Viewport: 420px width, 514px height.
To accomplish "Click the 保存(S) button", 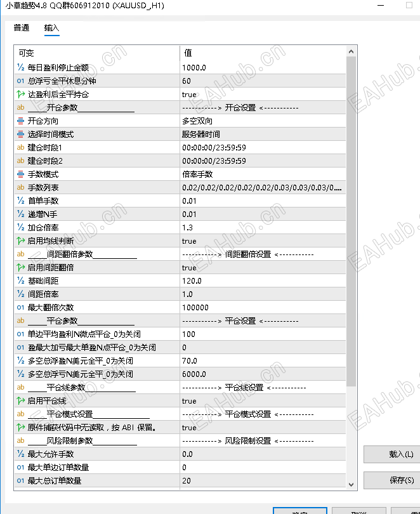I will click(393, 480).
